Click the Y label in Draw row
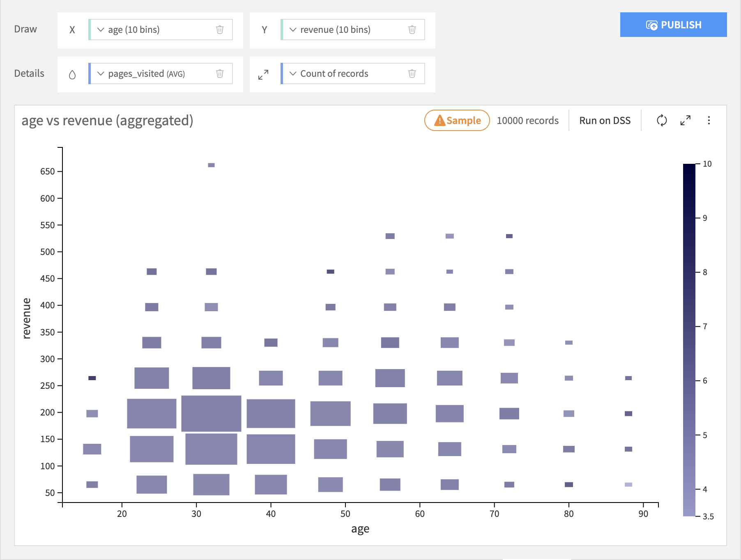741x560 pixels. coord(265,30)
